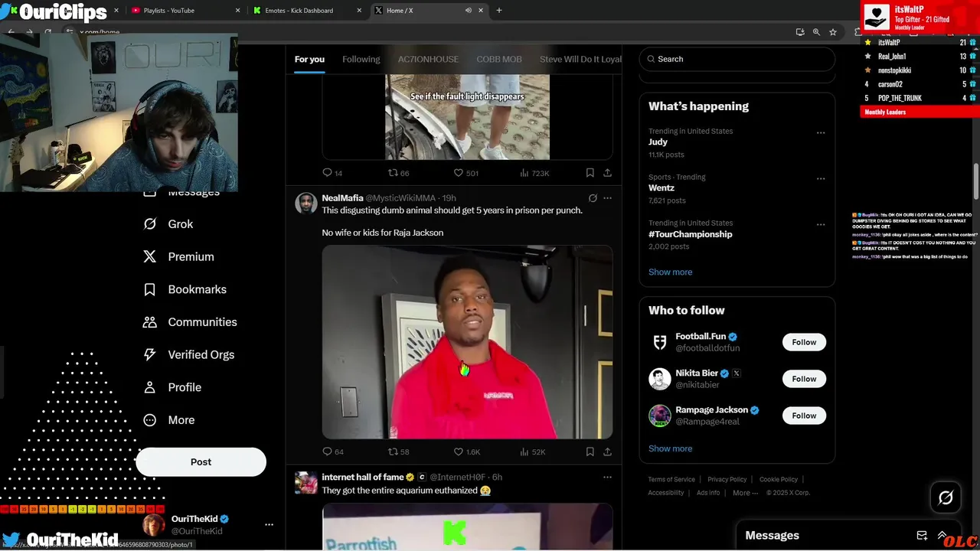This screenshot has width=980, height=551.
Task: Open Ads info footer link
Action: click(x=708, y=493)
